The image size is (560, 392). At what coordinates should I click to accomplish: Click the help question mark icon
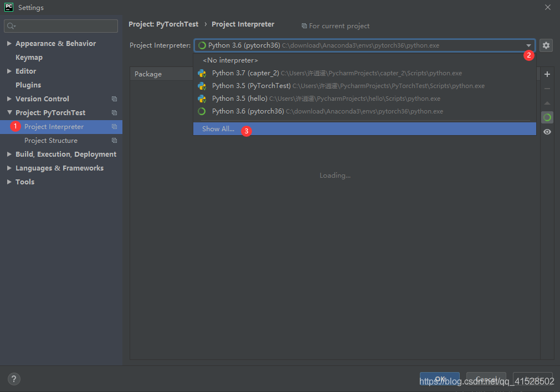(x=14, y=379)
